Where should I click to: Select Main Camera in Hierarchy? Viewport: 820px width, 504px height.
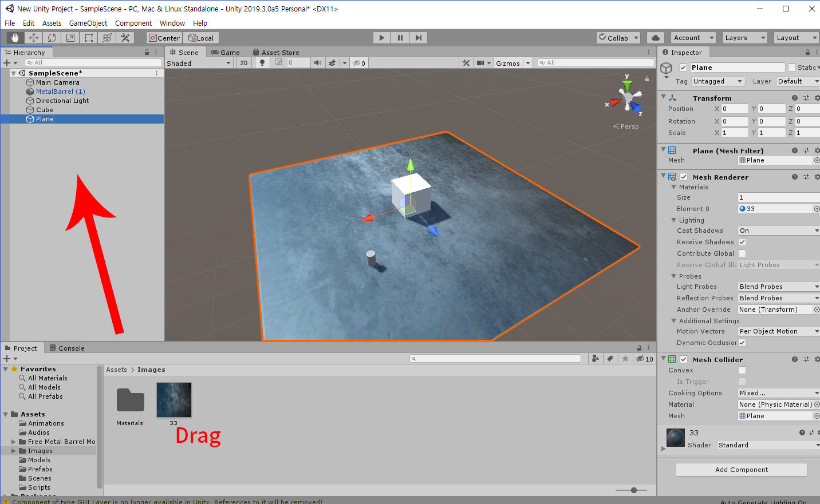[x=57, y=82]
